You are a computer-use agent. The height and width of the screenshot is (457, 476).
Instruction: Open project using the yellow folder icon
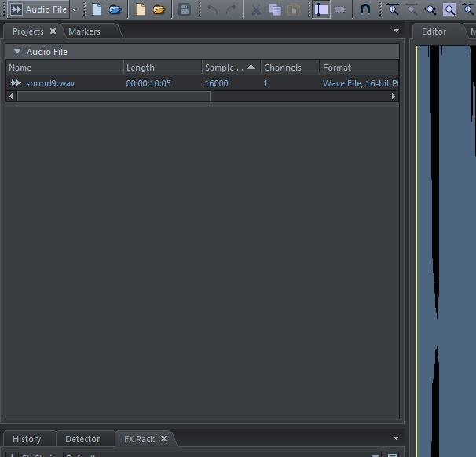[159, 9]
